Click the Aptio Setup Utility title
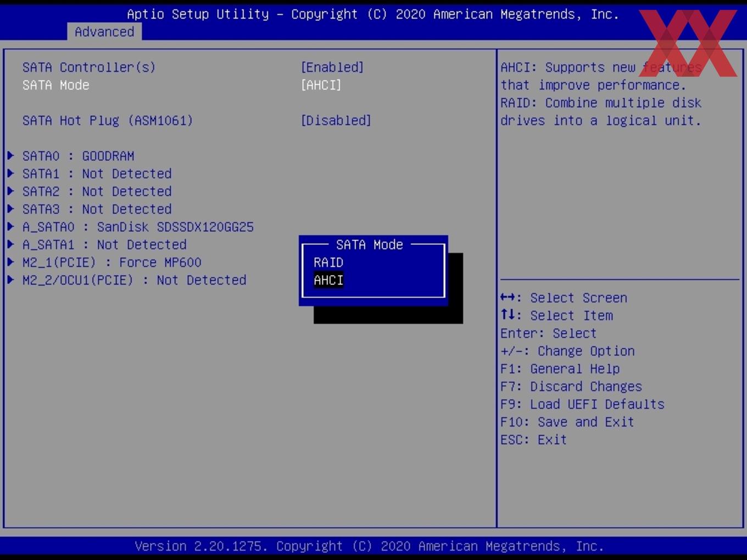Viewport: 747px width, 560px height. coord(373,14)
